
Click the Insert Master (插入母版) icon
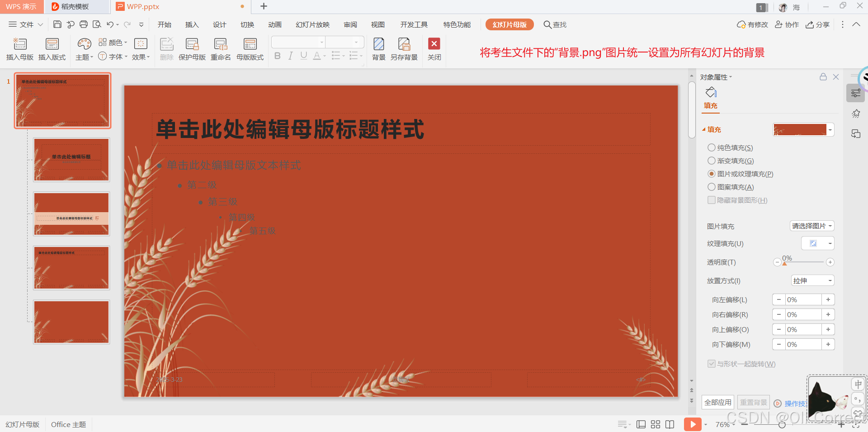20,44
